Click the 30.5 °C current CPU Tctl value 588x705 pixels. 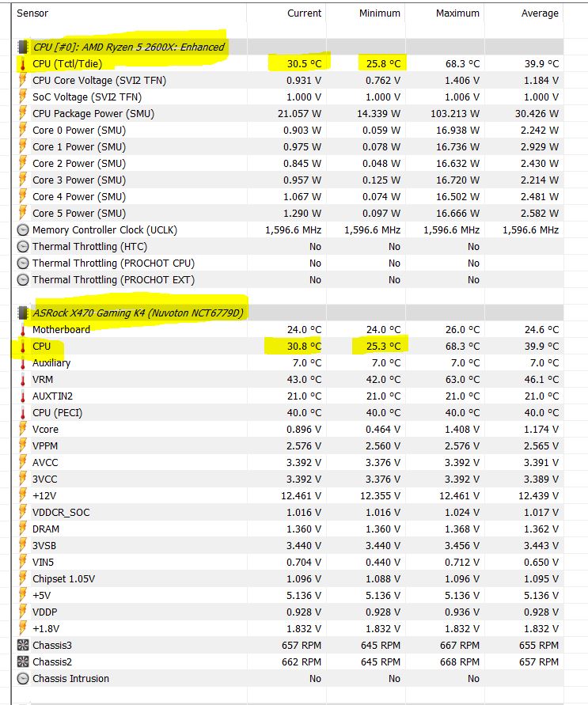click(305, 64)
